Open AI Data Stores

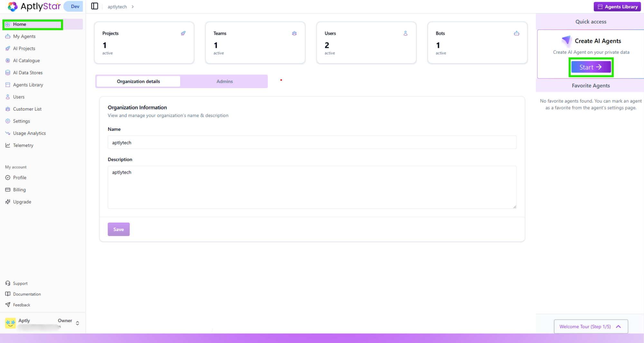[28, 73]
